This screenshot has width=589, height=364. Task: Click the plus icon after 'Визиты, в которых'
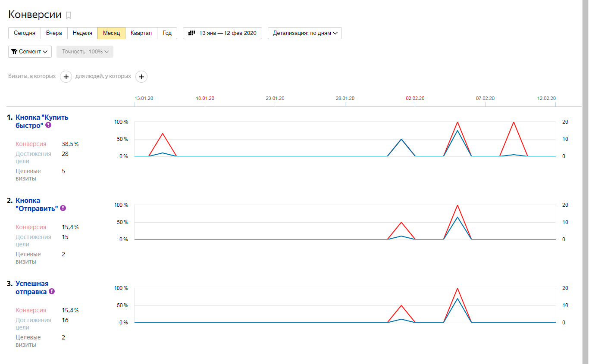[66, 77]
